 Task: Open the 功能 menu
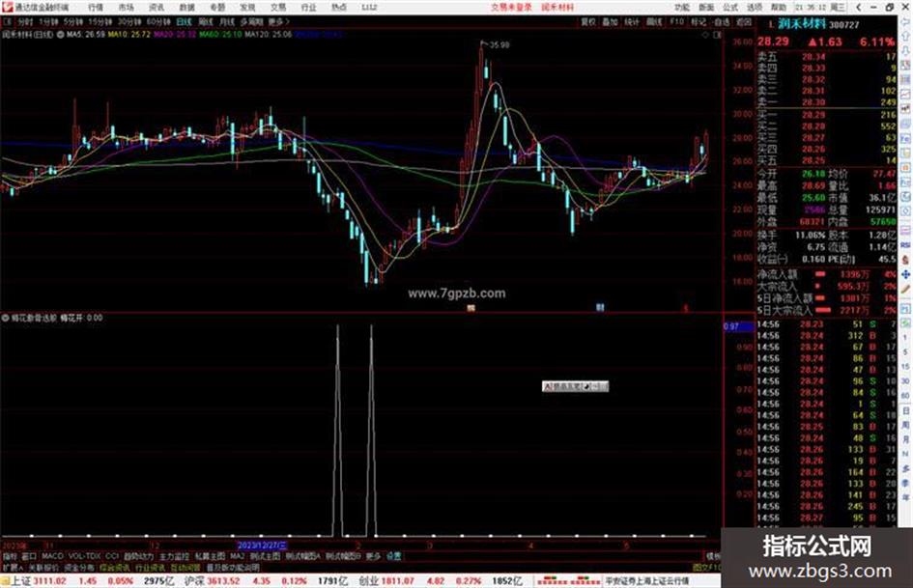pyautogui.click(x=682, y=8)
